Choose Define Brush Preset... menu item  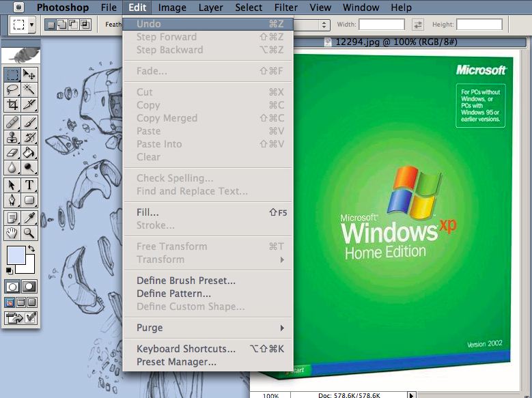coord(208,281)
